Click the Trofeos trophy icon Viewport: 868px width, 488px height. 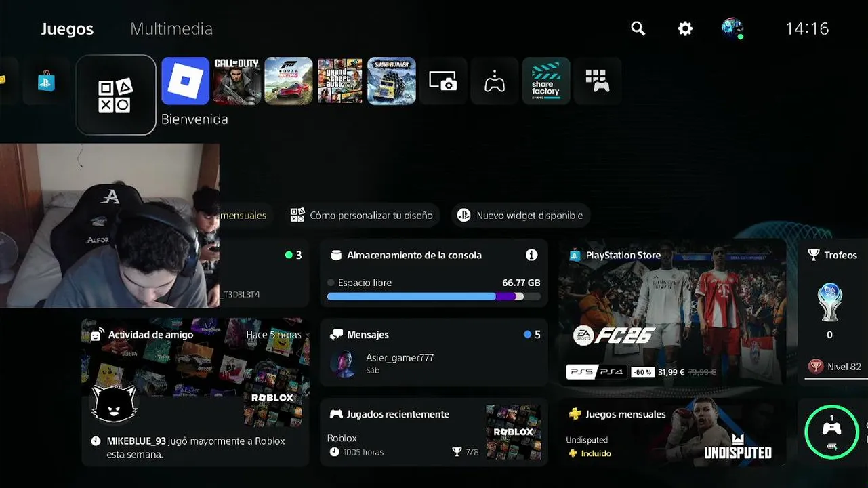click(813, 255)
